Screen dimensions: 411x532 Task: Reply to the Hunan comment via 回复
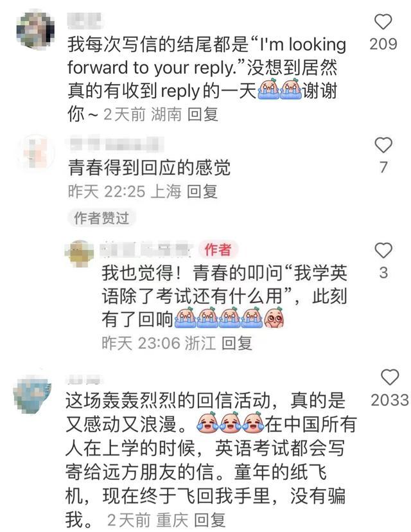(x=202, y=114)
